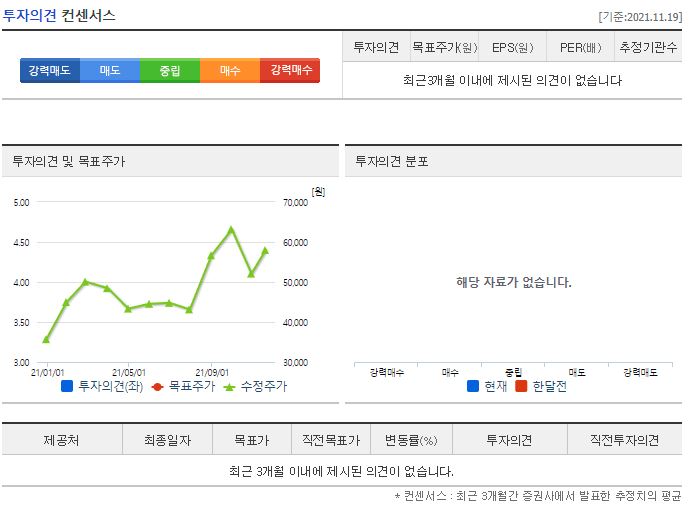Click the 직전목표가 column header
The width and height of the screenshot is (691, 518).
point(331,440)
